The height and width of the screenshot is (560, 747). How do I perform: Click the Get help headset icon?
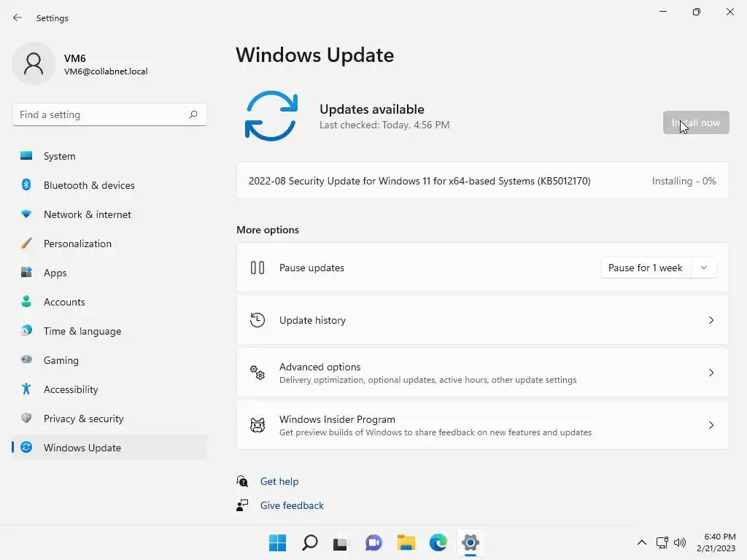(242, 481)
